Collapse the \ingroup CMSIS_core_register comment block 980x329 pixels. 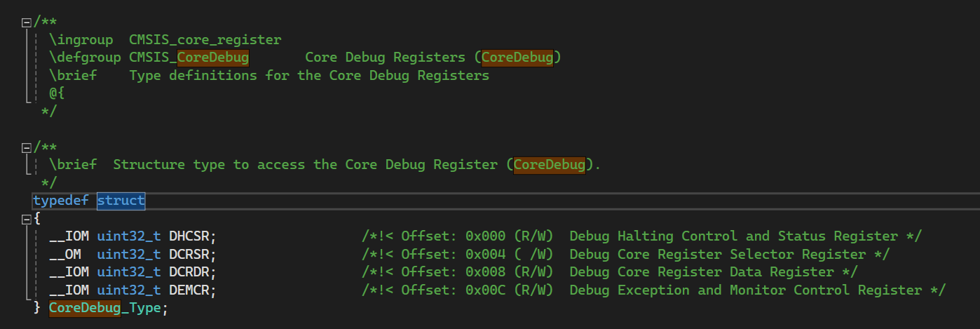tap(27, 23)
